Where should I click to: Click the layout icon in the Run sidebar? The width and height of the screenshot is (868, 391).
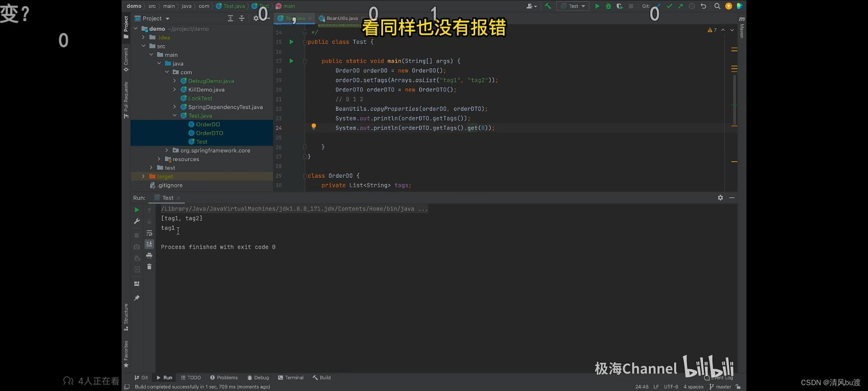click(137, 284)
